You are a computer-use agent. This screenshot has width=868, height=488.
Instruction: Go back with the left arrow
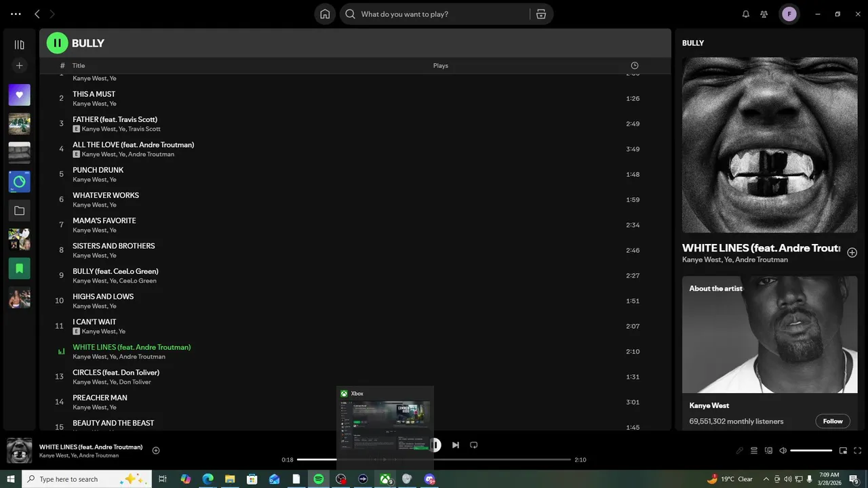(x=37, y=14)
